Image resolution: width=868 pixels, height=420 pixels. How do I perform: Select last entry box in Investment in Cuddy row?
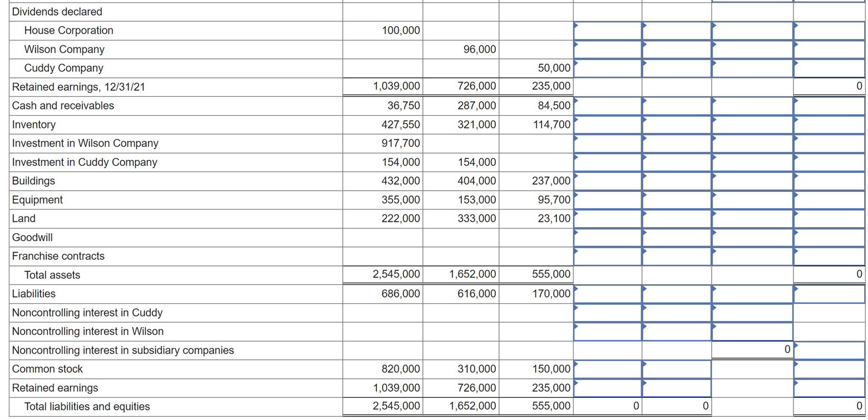point(829,162)
